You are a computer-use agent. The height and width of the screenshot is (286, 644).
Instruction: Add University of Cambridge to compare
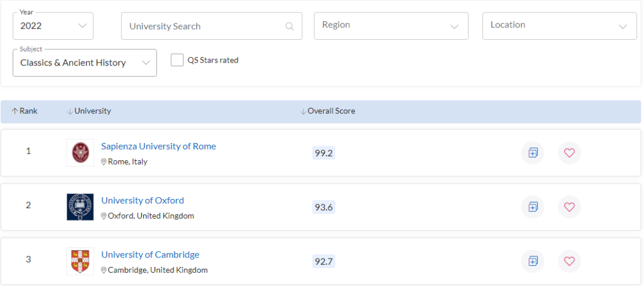coord(532,261)
